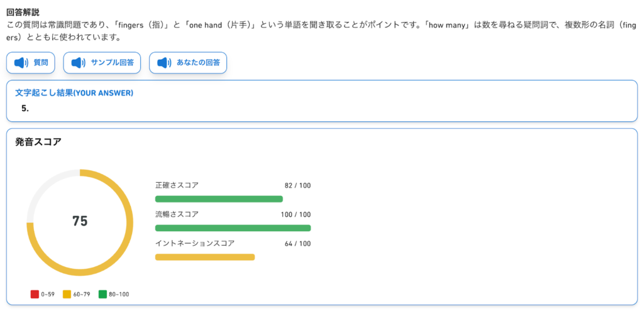Click the speaker icon beside あなたの回答
Screen dimensions: 644x311
pos(164,63)
